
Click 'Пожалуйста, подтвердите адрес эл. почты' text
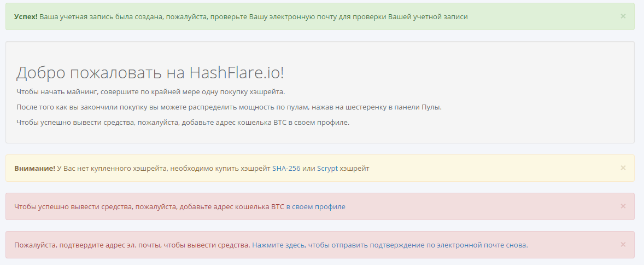[132, 245]
